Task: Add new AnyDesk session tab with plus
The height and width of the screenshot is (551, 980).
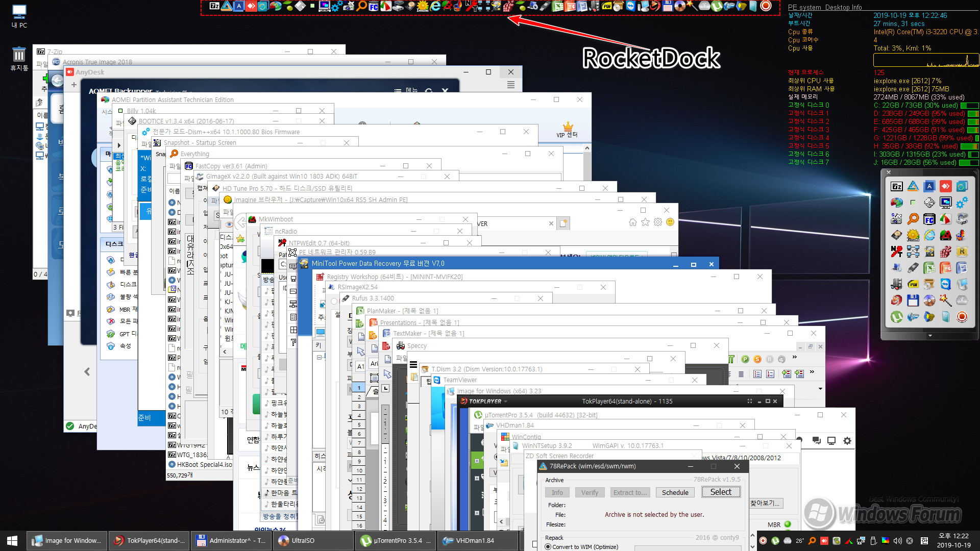Action: click(x=74, y=85)
